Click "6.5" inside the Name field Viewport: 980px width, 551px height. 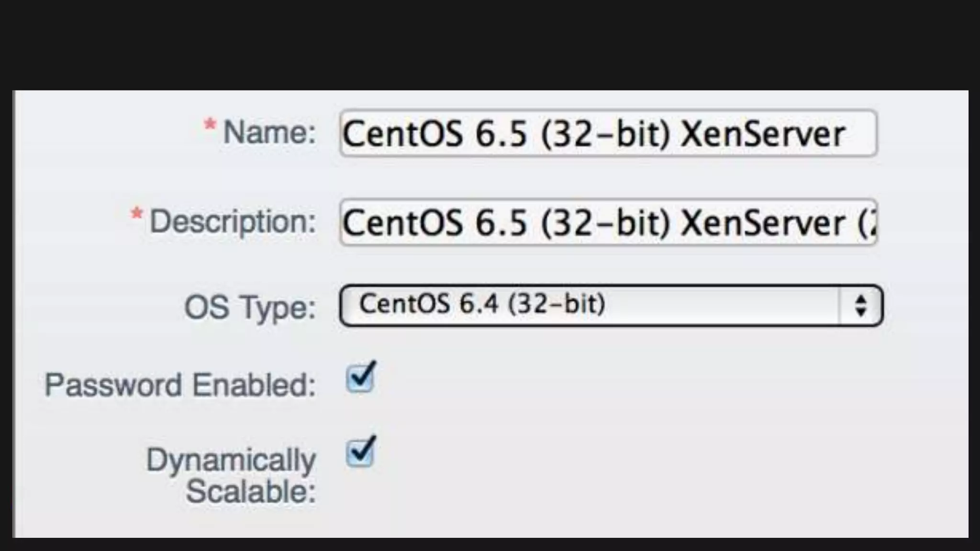point(501,134)
